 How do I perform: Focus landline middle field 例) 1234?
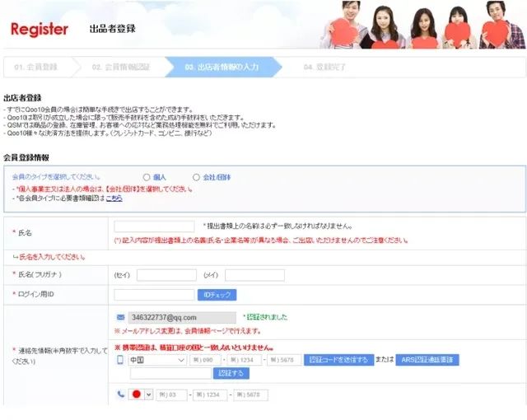pos(211,394)
